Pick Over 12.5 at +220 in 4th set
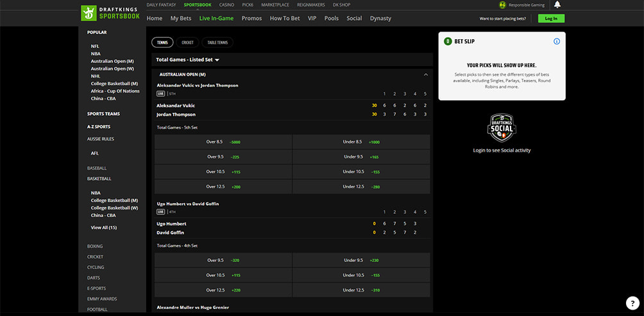Viewport: 644px width, 316px height. (x=223, y=290)
